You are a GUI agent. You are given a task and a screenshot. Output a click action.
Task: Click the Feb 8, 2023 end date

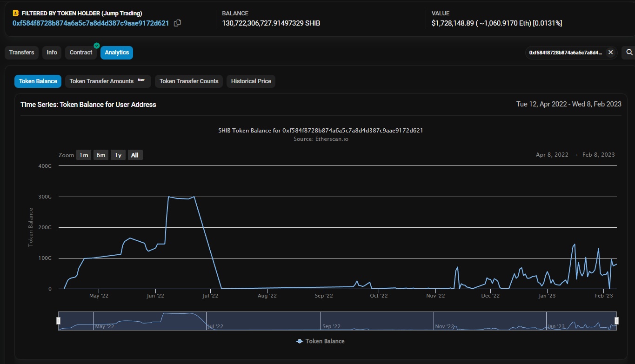[x=598, y=155]
